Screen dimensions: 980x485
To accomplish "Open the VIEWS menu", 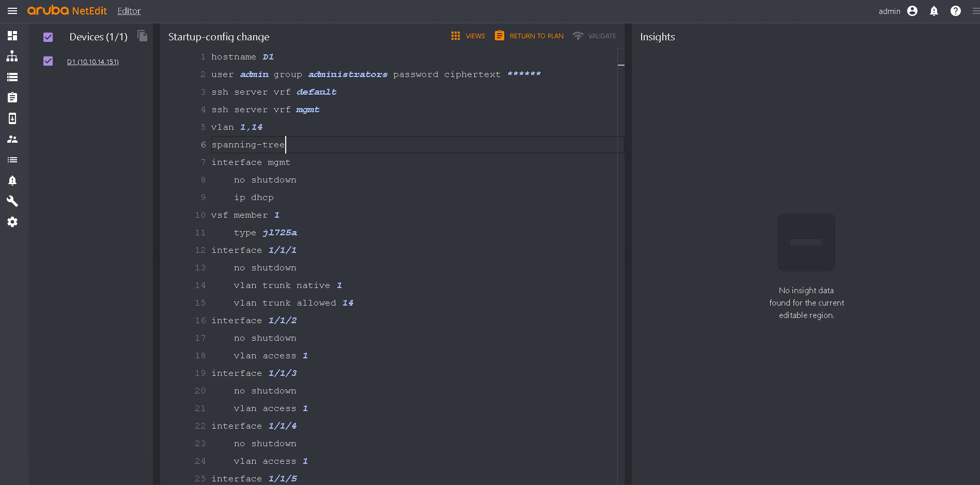I will (468, 36).
